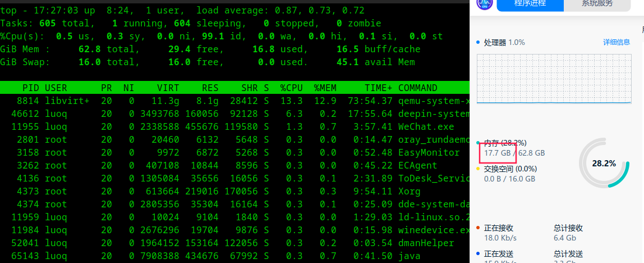Click the 28.2% memory ring chart
Viewport: 644px width, 263px height.
604,164
